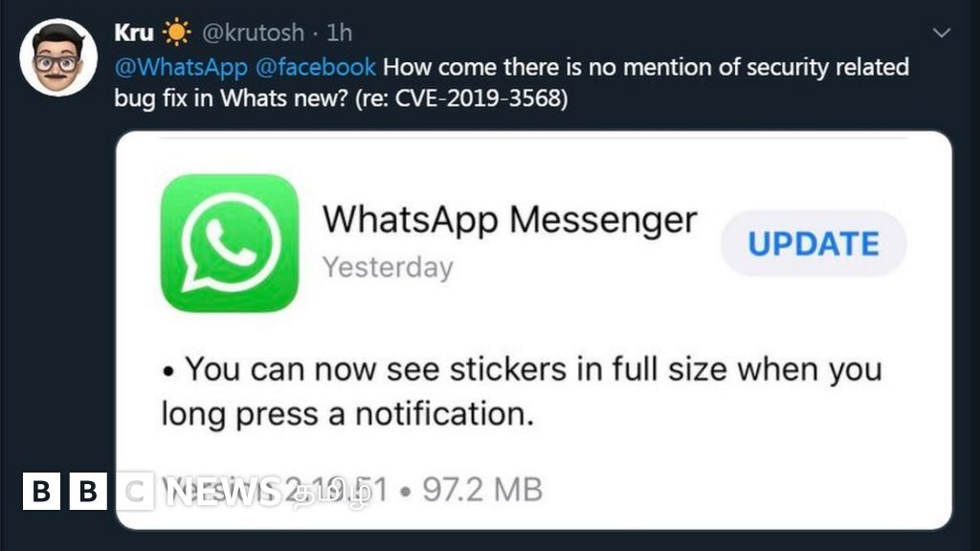Tap the UPDATE button for WhatsApp
Screen dimensions: 980x551
(x=813, y=243)
